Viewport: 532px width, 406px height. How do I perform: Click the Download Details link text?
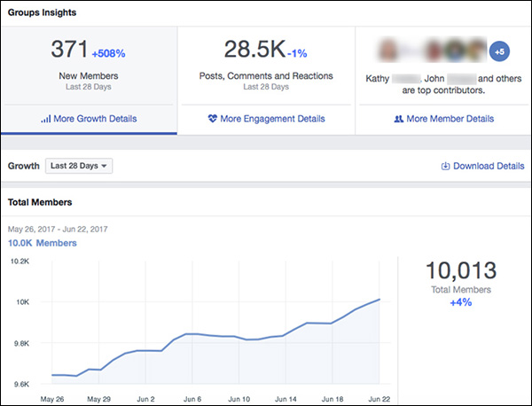pos(489,166)
